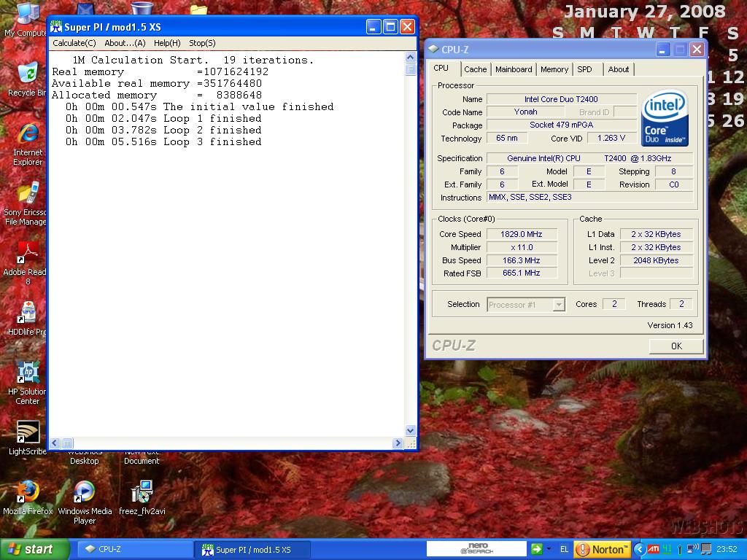Click the Level 2 cache value 2048 KBytes
747x560 pixels.
[656, 260]
